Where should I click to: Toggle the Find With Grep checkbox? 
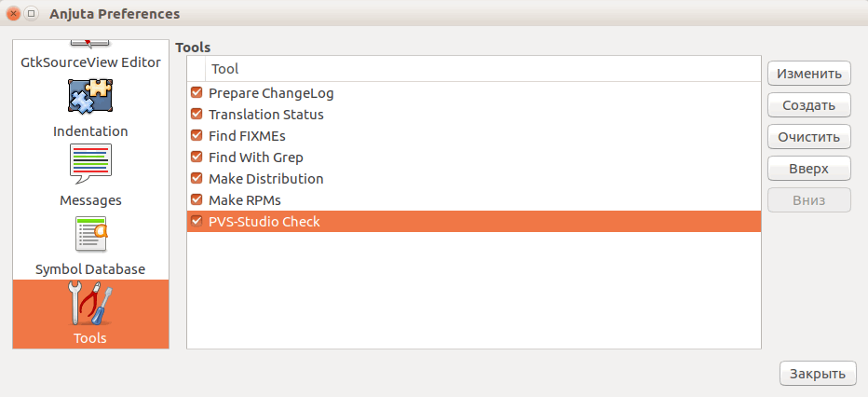[x=197, y=157]
